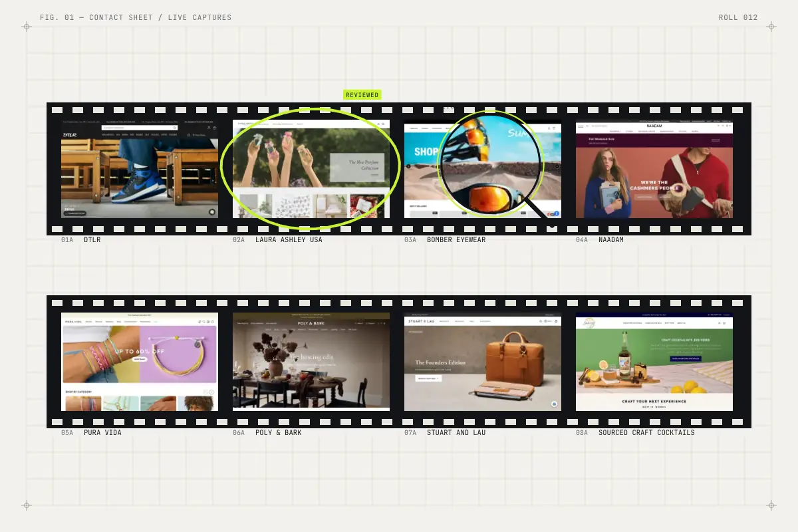The width and height of the screenshot is (798, 532).
Task: Click the Up To 60% Off banner text
Action: point(140,350)
